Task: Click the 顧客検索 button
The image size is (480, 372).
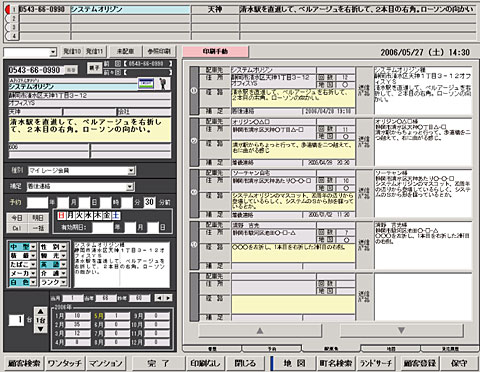Action: [x=24, y=363]
